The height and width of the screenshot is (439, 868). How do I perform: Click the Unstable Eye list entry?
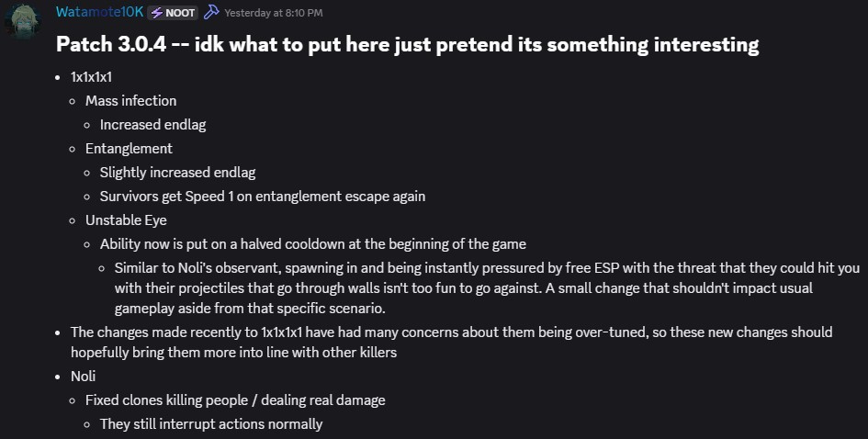click(x=127, y=219)
